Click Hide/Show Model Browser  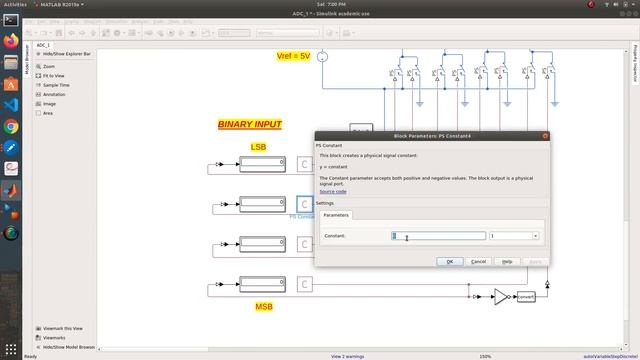click(65, 347)
